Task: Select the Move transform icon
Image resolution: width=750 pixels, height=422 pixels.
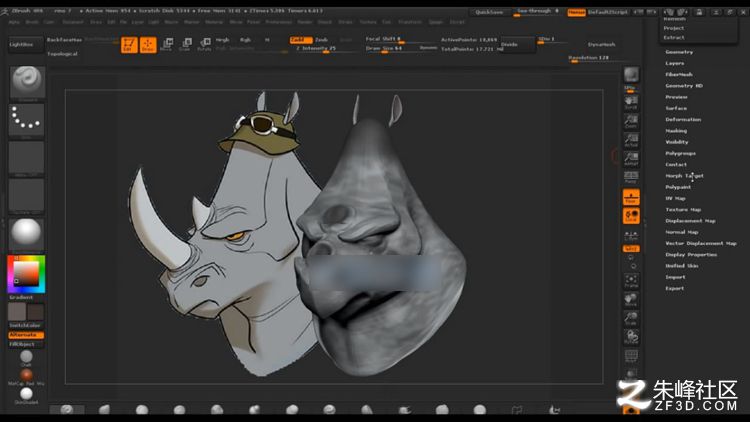Action: click(x=166, y=44)
